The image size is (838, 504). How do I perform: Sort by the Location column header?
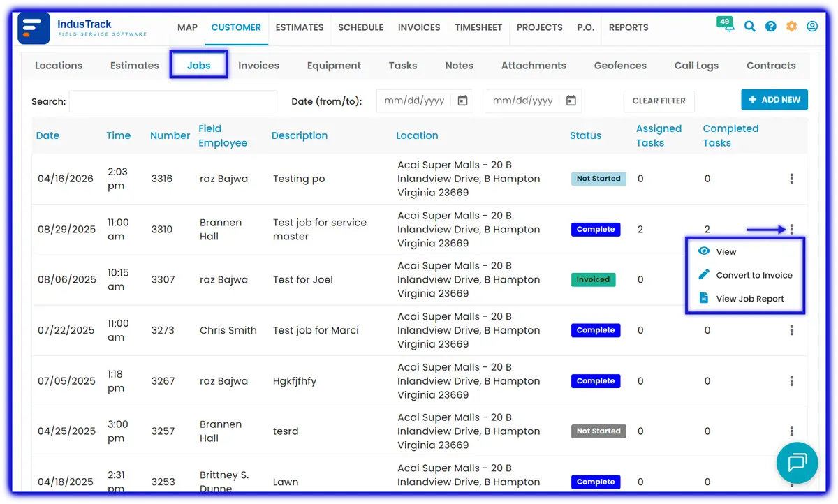coord(417,135)
